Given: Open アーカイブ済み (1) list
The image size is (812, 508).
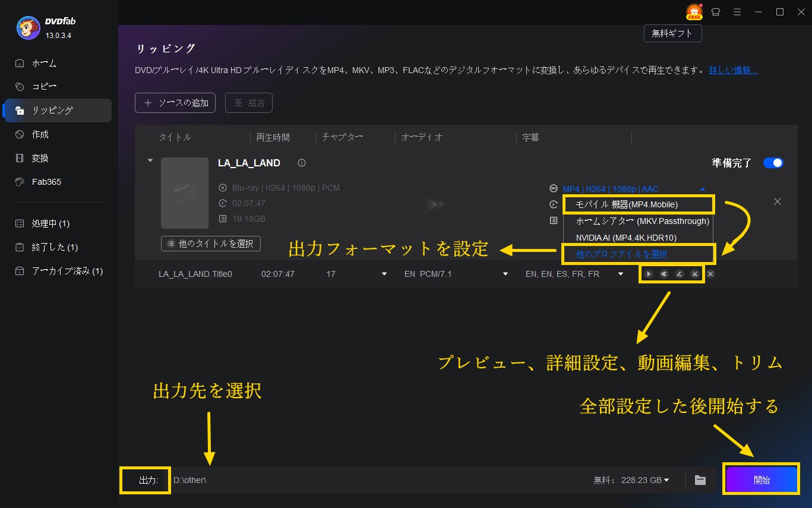Looking at the screenshot, I should [58, 271].
